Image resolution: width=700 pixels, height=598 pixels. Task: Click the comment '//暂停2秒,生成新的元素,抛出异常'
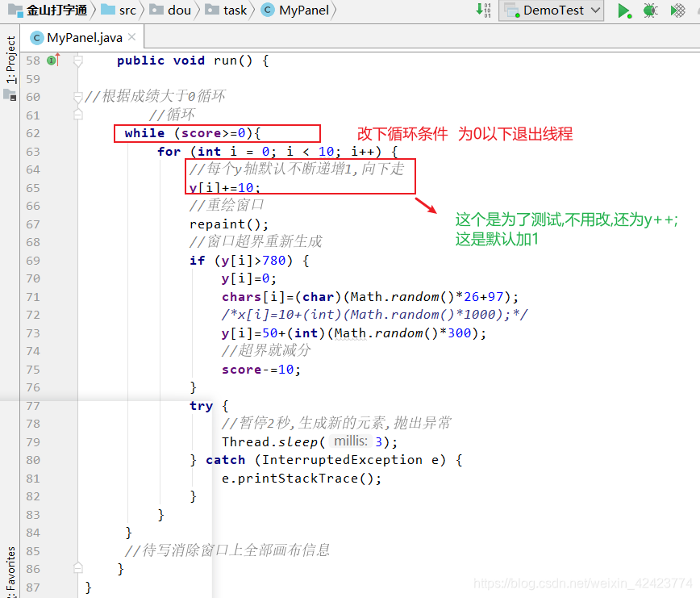(x=336, y=423)
